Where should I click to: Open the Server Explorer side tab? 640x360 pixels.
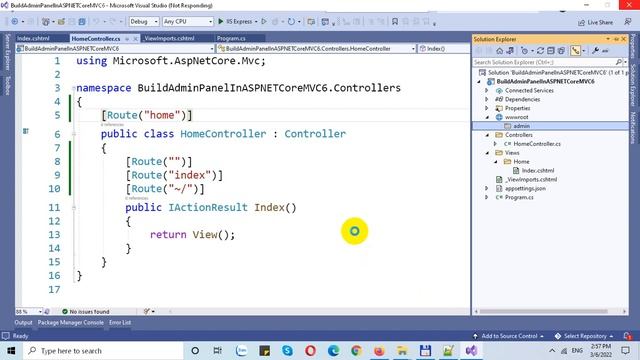pos(7,53)
